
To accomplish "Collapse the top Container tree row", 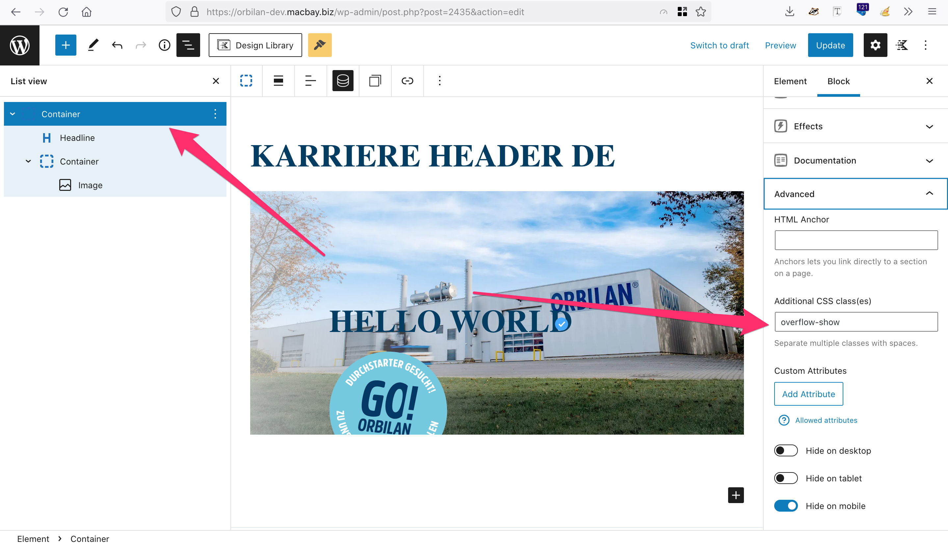I will point(13,114).
